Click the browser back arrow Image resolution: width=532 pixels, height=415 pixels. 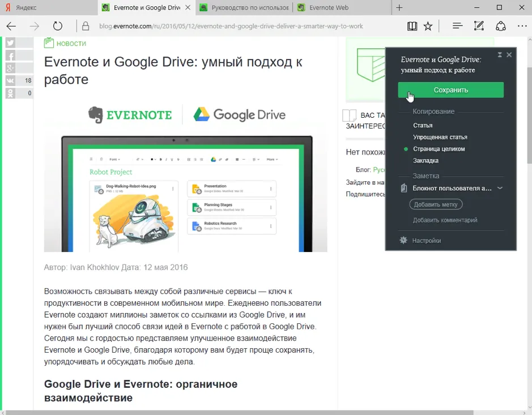point(11,26)
